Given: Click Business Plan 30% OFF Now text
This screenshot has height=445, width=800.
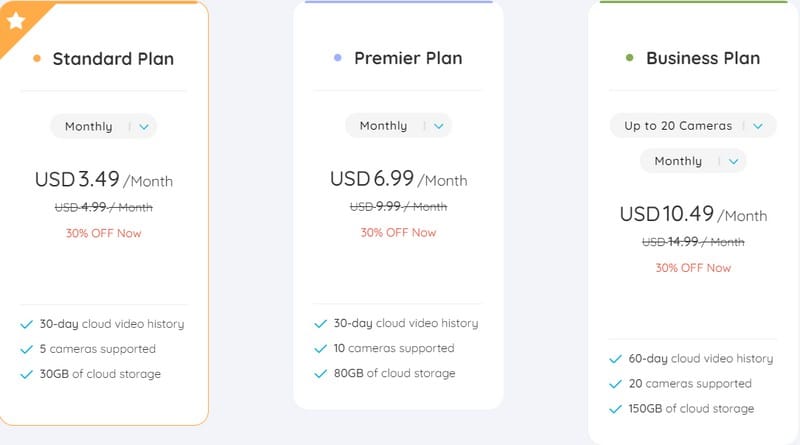Looking at the screenshot, I should tap(693, 268).
